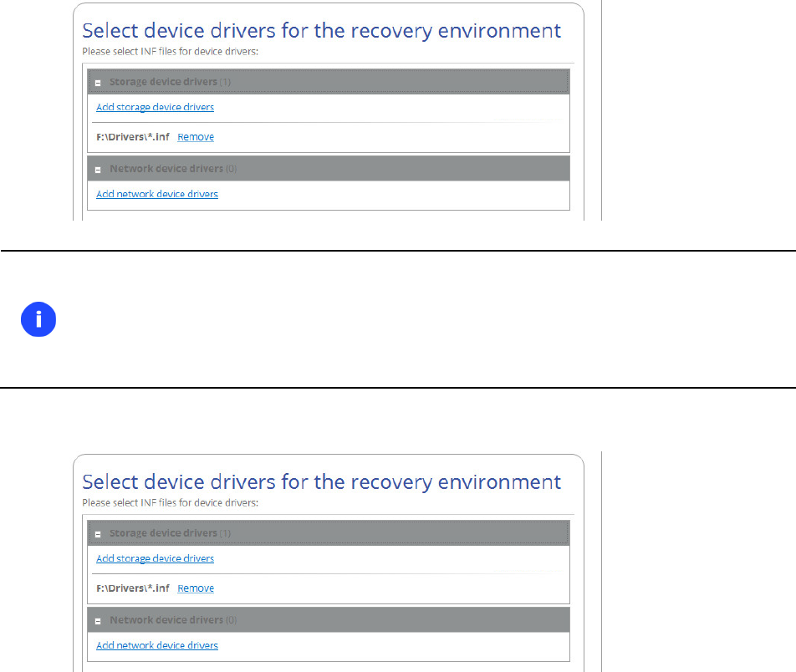Remove F:\Drivers\*.inf entry in lower dialog
796x672 pixels.
click(196, 588)
